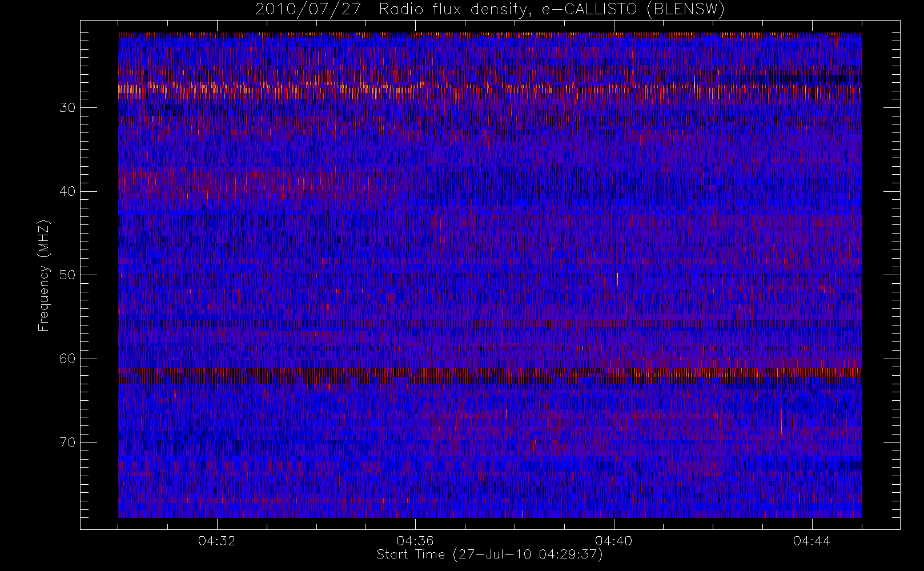Select the 'Frequency (MHZ)' axis label
Screen dimensions: 924x571
44,276
